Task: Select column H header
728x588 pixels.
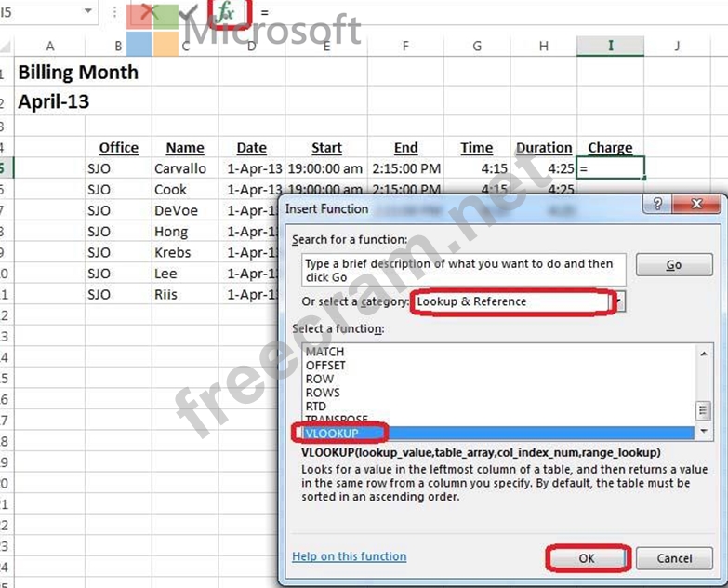Action: pos(544,46)
